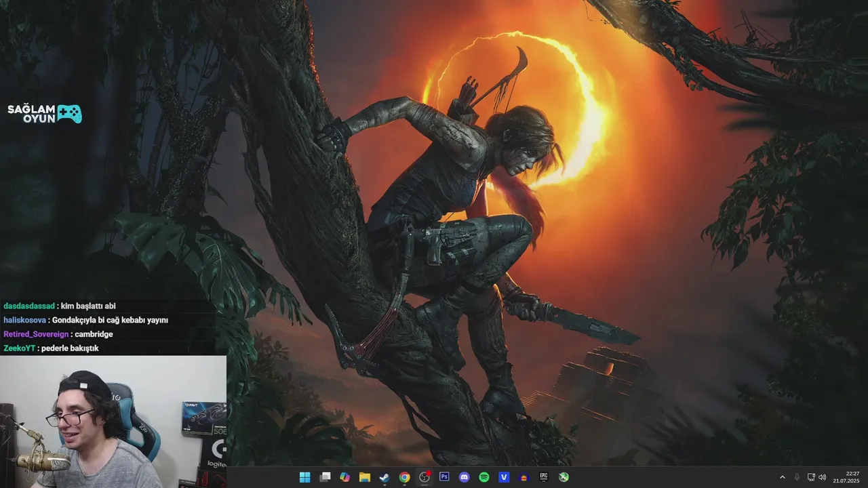Open Task View from the taskbar
This screenshot has height=488, width=868.
[325, 477]
